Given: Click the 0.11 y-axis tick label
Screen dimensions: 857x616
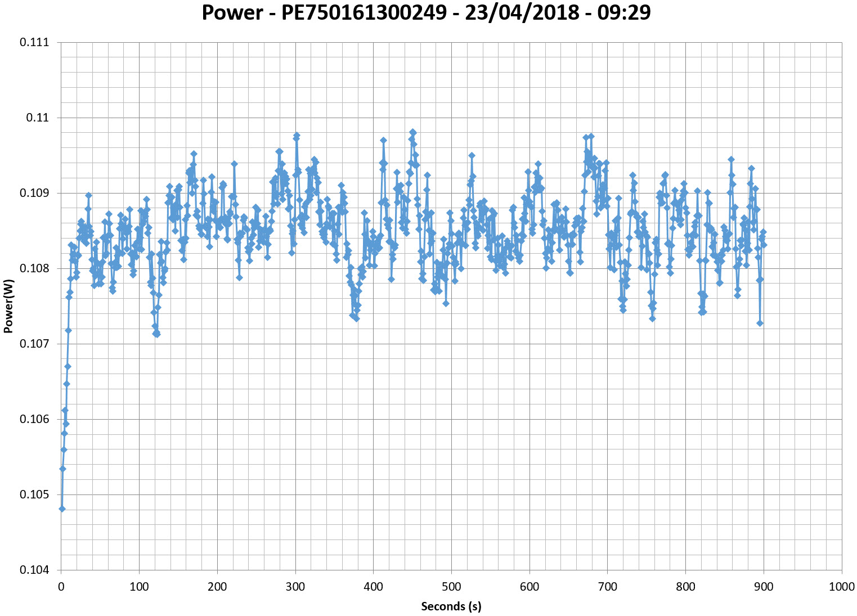Looking at the screenshot, I should coord(37,118).
